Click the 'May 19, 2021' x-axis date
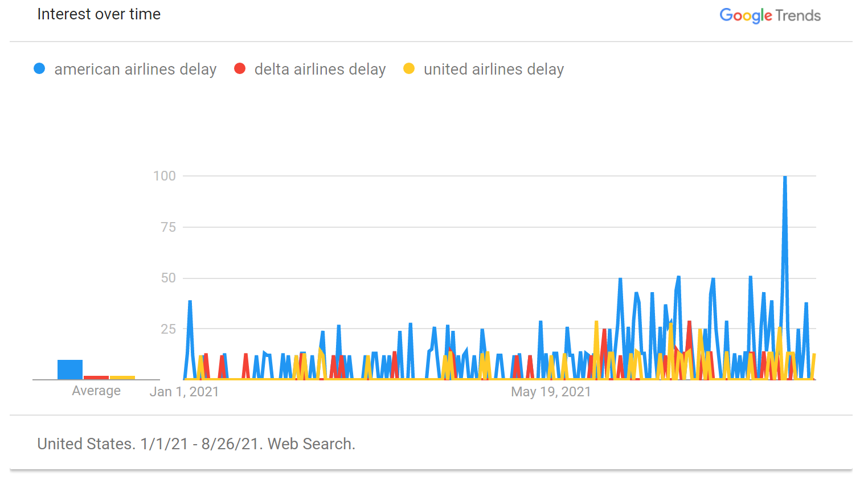868x484 pixels. 551,392
